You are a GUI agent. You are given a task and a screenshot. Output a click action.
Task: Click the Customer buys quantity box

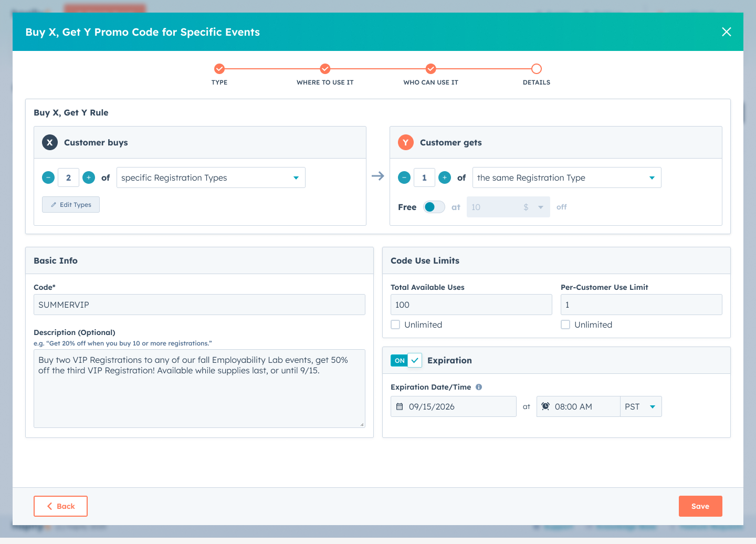coord(68,177)
